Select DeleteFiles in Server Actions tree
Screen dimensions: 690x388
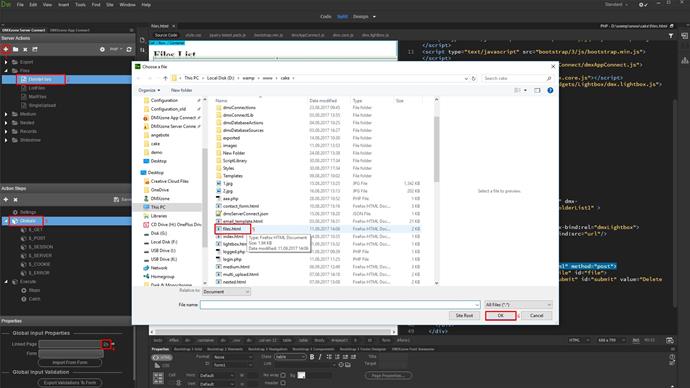40,79
